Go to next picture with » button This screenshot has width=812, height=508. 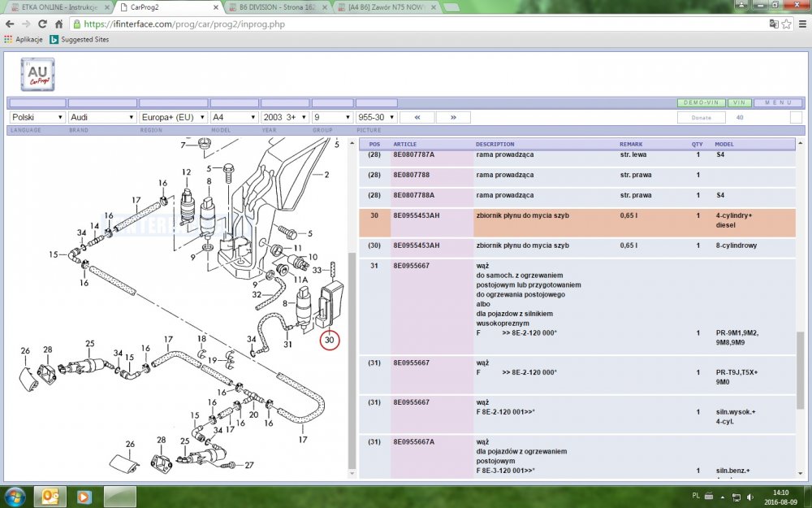453,117
